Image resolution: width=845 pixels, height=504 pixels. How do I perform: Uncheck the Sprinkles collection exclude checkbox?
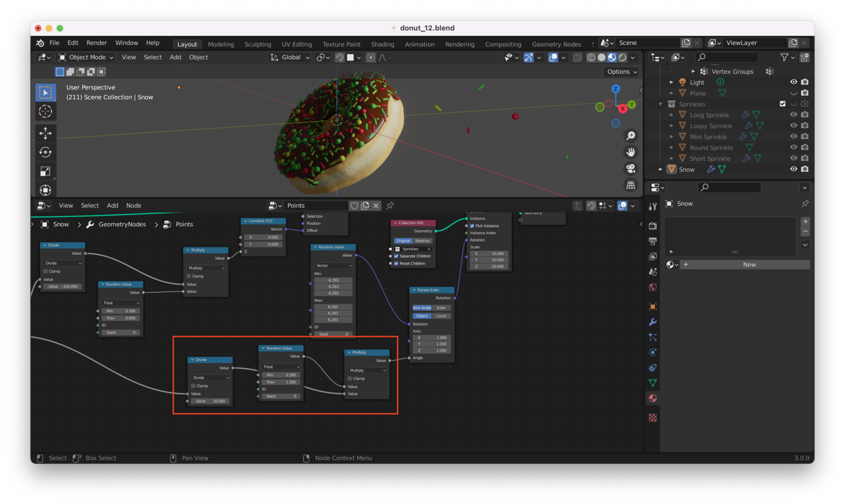click(782, 104)
